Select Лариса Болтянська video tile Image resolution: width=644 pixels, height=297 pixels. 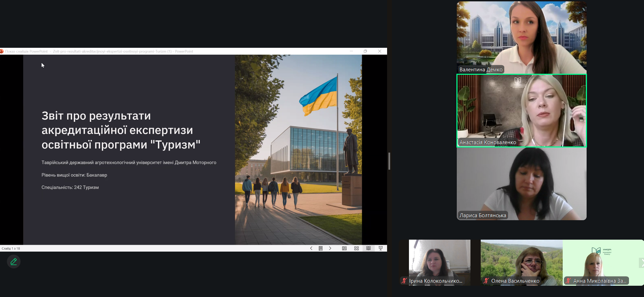[x=521, y=184]
